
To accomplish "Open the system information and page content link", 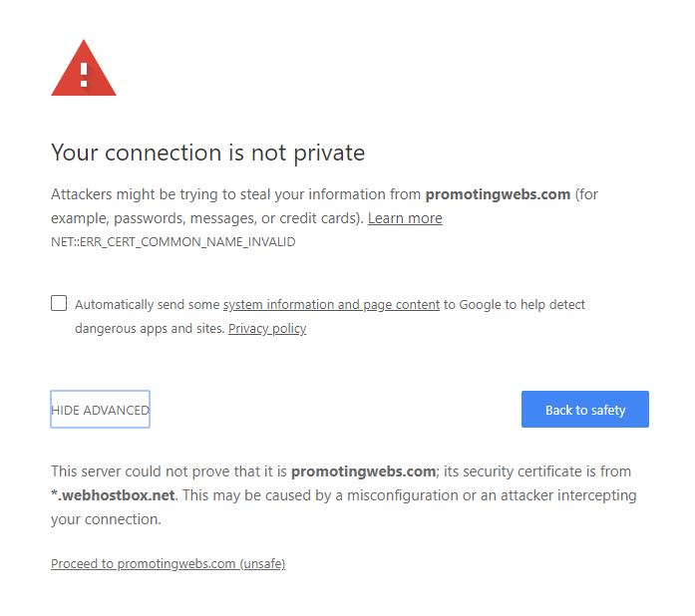I will tap(331, 305).
